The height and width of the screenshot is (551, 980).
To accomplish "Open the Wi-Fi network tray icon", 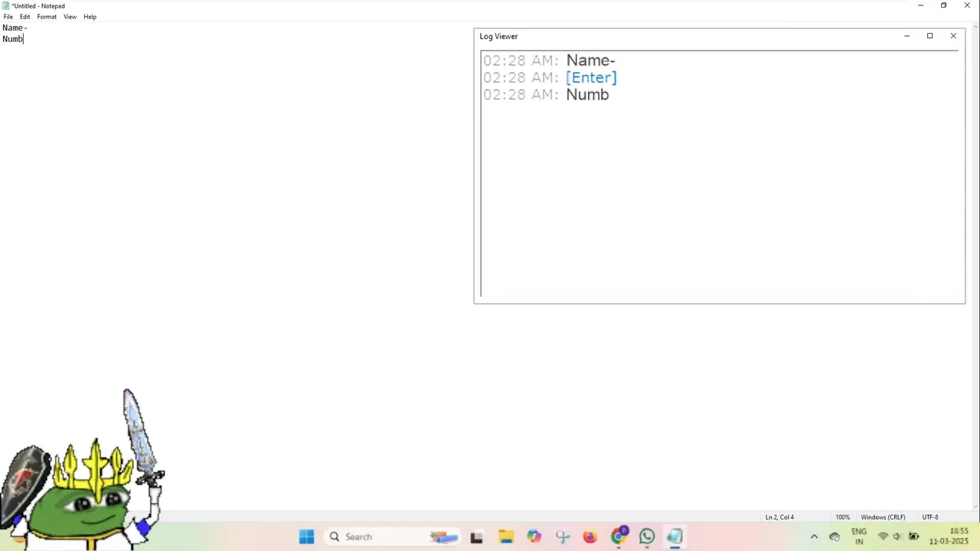I will (883, 536).
